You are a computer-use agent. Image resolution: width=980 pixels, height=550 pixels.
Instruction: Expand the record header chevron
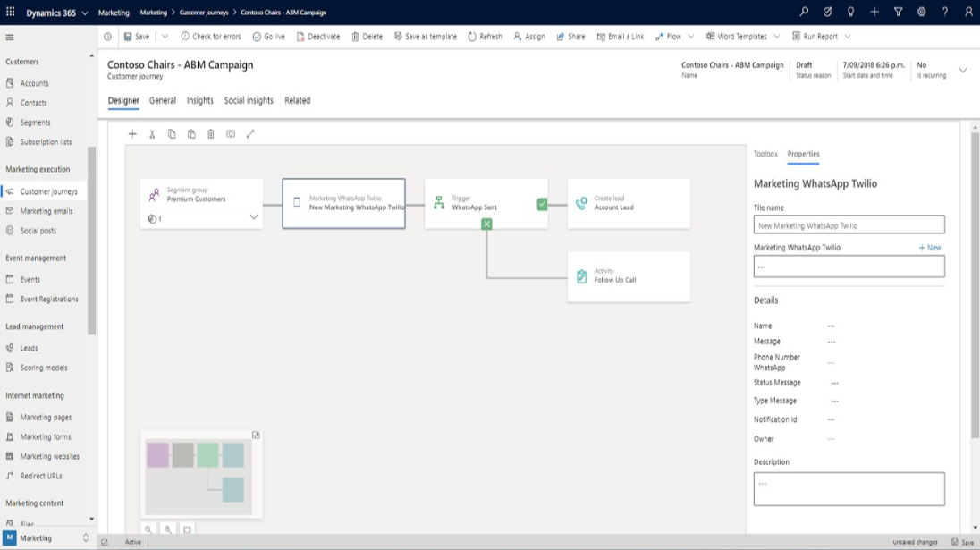963,70
